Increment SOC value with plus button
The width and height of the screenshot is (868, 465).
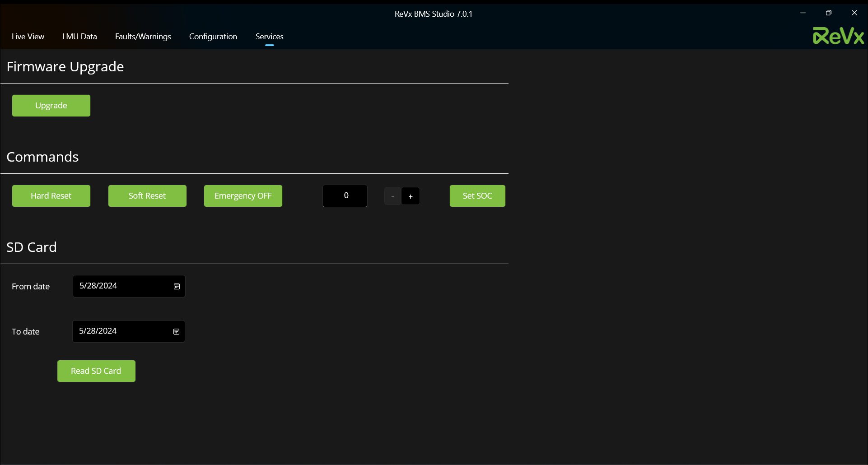(410, 196)
